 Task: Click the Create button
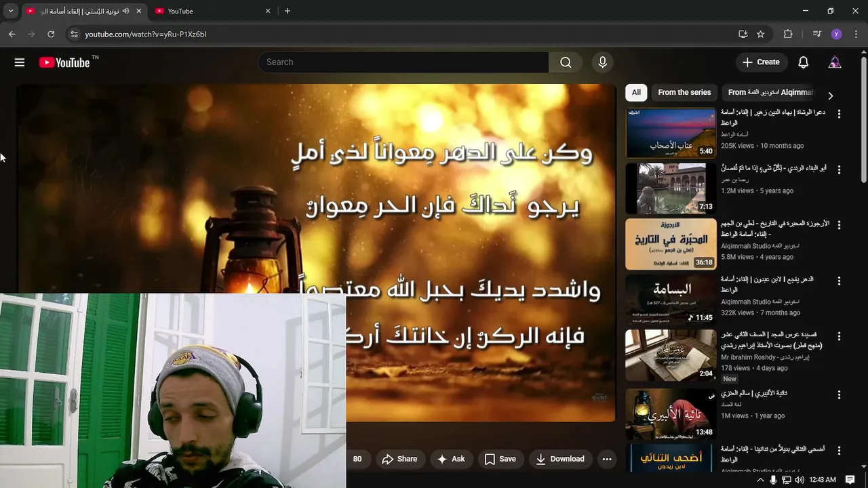click(762, 62)
